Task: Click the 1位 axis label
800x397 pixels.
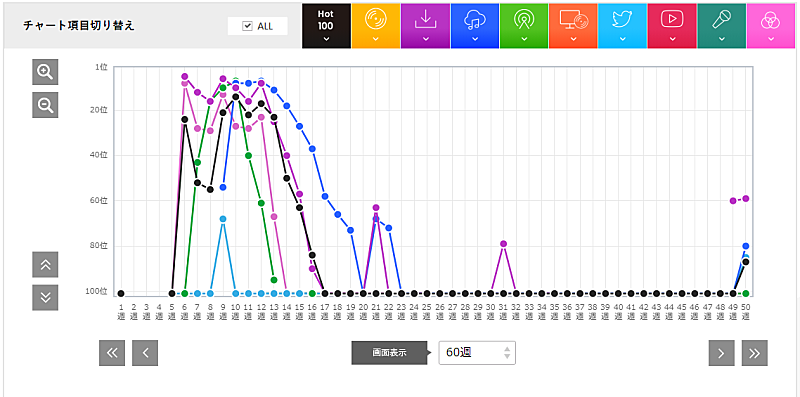Action: pyautogui.click(x=101, y=67)
